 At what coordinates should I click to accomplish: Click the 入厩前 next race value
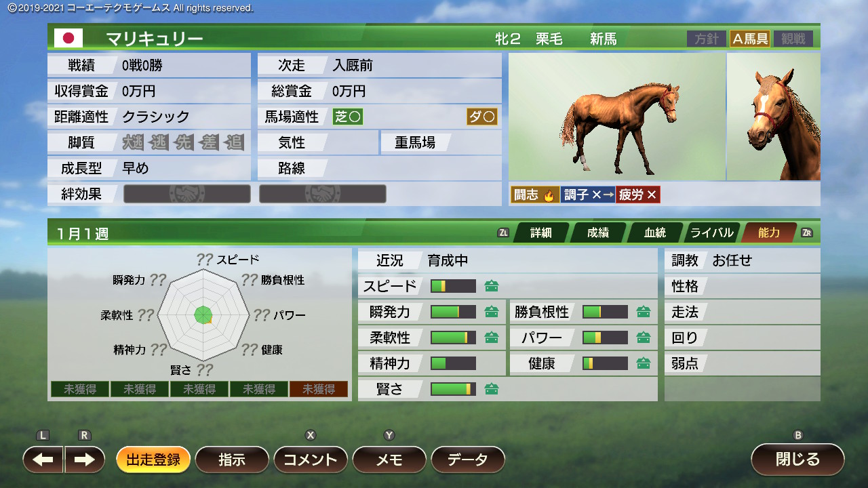click(x=353, y=65)
